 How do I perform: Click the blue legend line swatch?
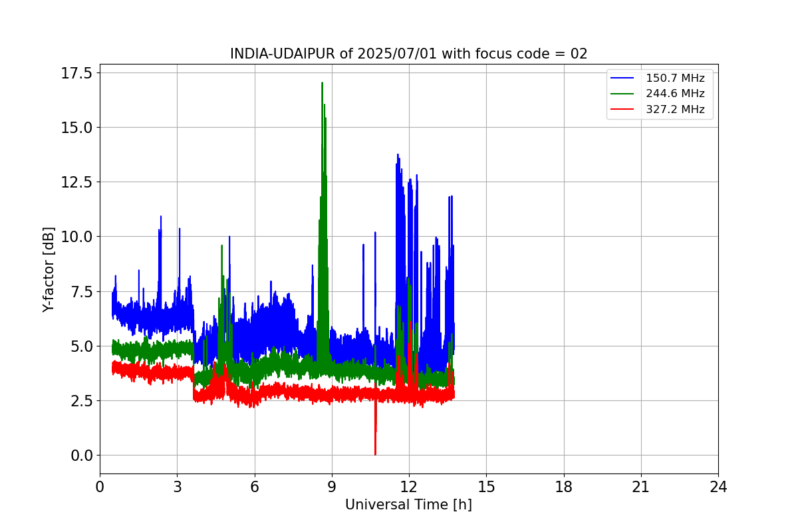[x=623, y=78]
